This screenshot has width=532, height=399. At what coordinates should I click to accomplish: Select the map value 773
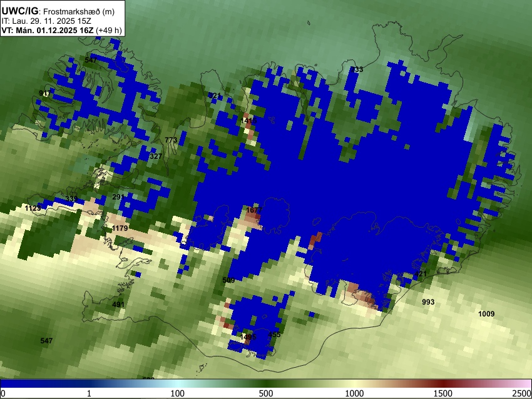171,140
